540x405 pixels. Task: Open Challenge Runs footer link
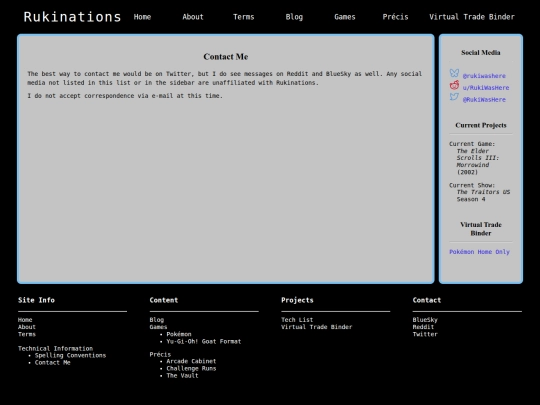coord(191,368)
